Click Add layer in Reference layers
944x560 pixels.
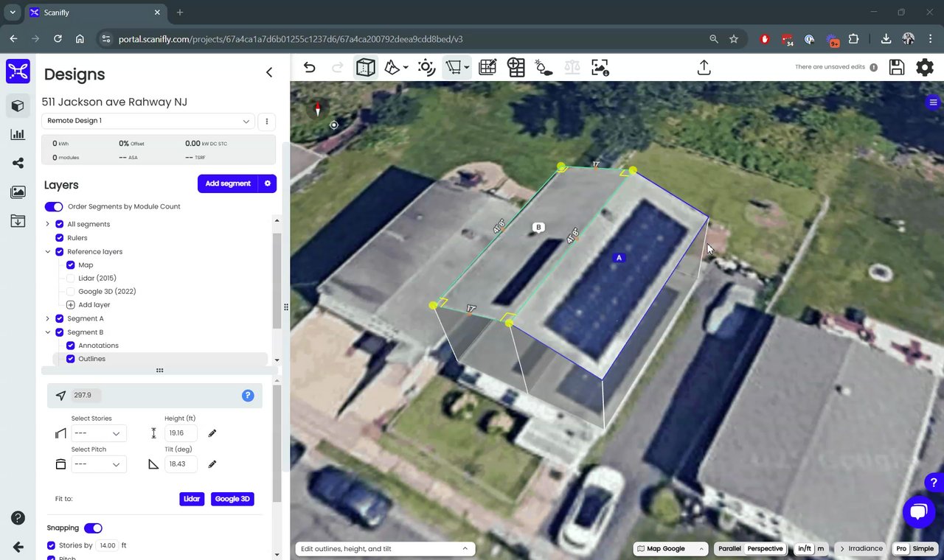[88, 305]
